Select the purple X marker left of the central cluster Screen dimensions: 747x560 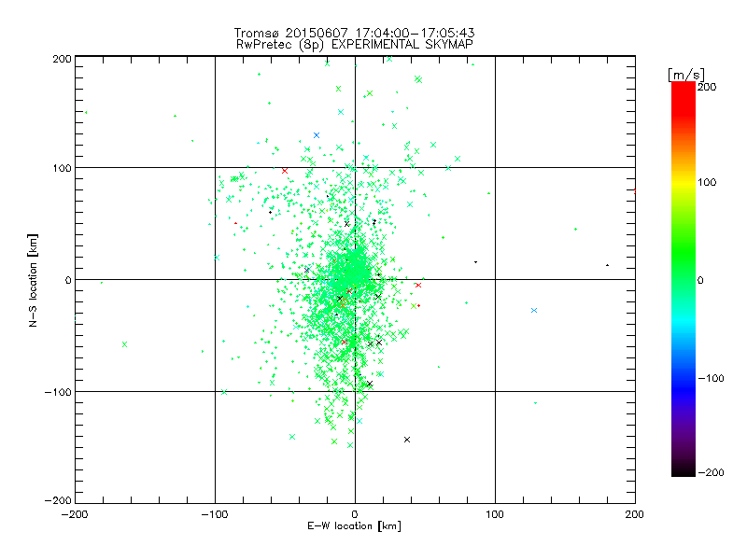coord(307,271)
